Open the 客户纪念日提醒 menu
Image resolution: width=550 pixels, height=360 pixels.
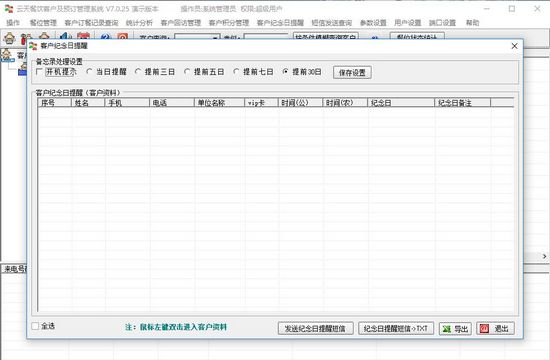[x=280, y=23]
